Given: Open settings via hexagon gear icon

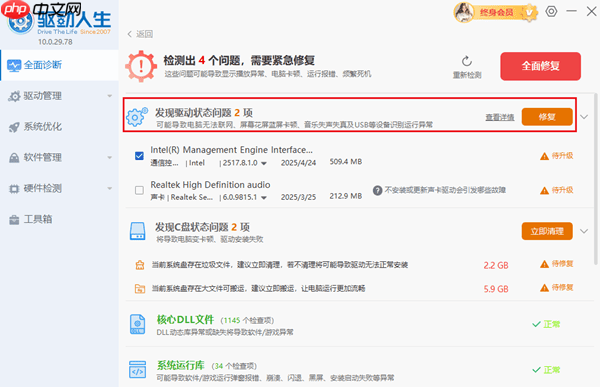Looking at the screenshot, I should 551,11.
